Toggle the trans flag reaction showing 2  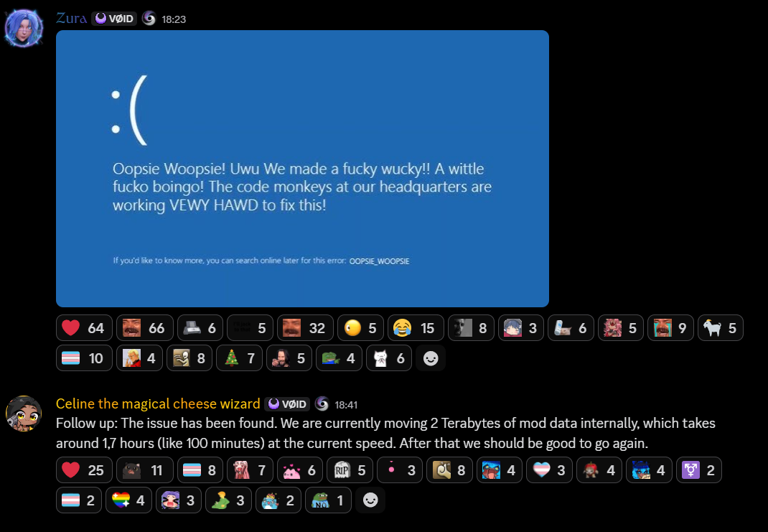tap(79, 500)
